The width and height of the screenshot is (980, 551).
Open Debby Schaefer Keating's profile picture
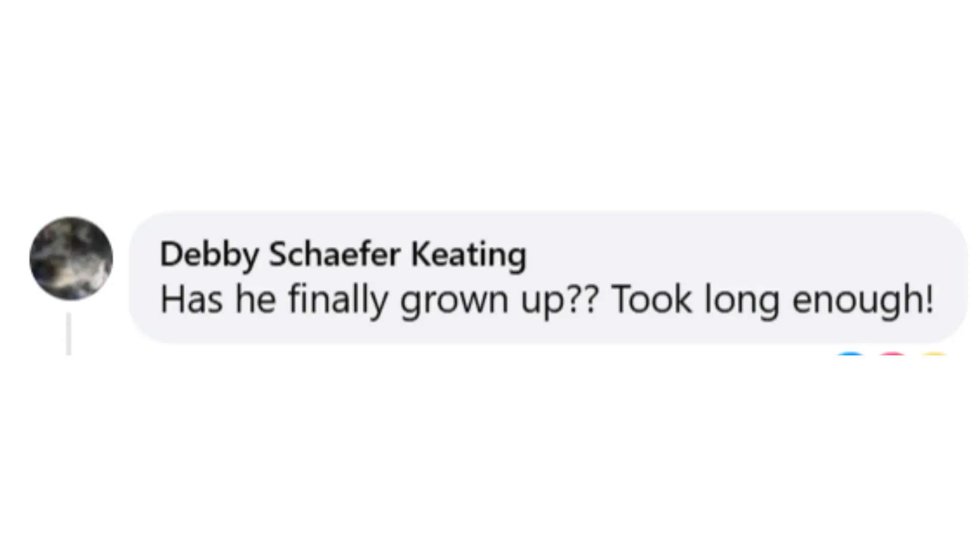[x=71, y=258]
